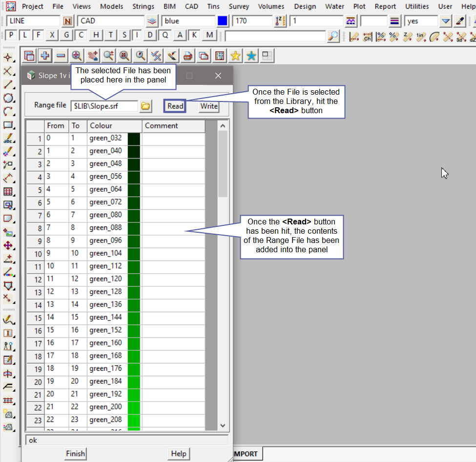
Task: Click the magnifier search icon beside the empty field
Action: point(333,36)
